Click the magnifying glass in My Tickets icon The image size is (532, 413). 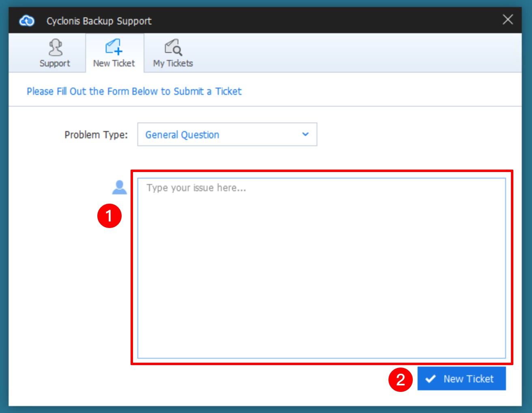click(x=177, y=51)
